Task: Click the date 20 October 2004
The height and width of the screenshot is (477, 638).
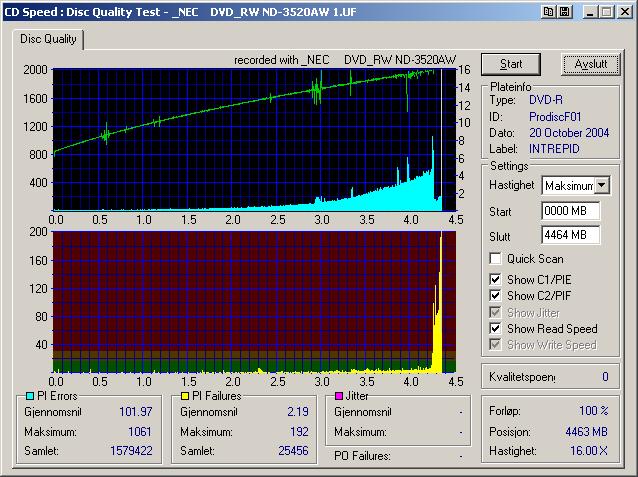Action: coord(569,133)
